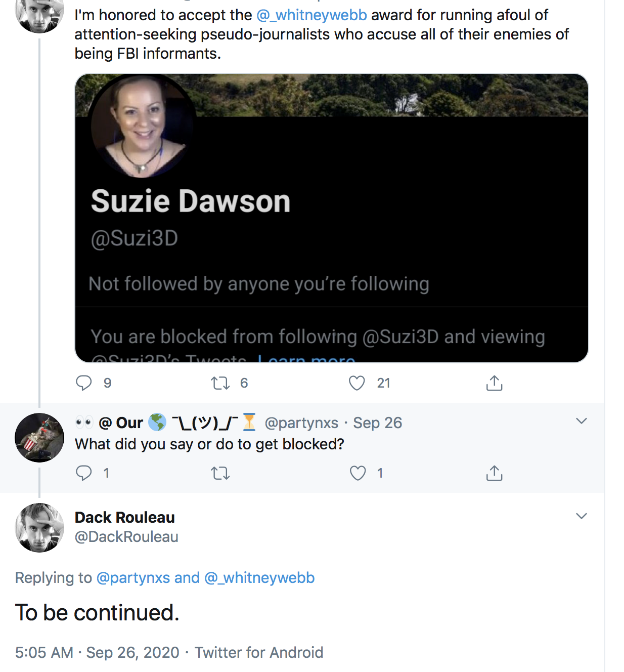624x672 pixels.
Task: Like the tweet with 21 likes
Action: pyautogui.click(x=357, y=383)
